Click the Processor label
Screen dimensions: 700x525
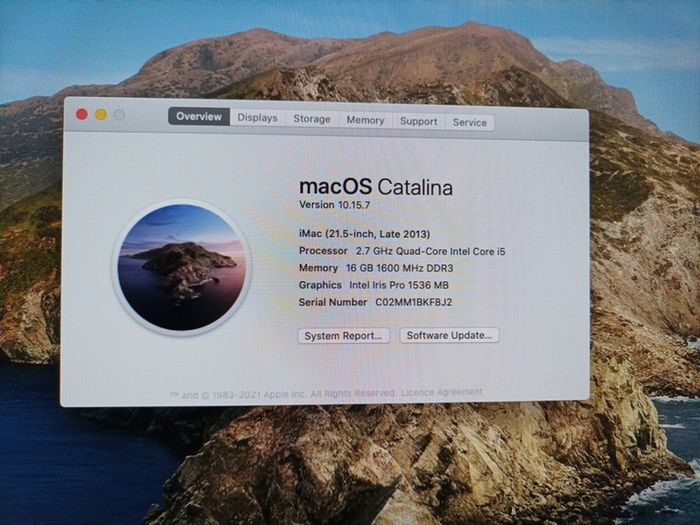[x=323, y=251]
